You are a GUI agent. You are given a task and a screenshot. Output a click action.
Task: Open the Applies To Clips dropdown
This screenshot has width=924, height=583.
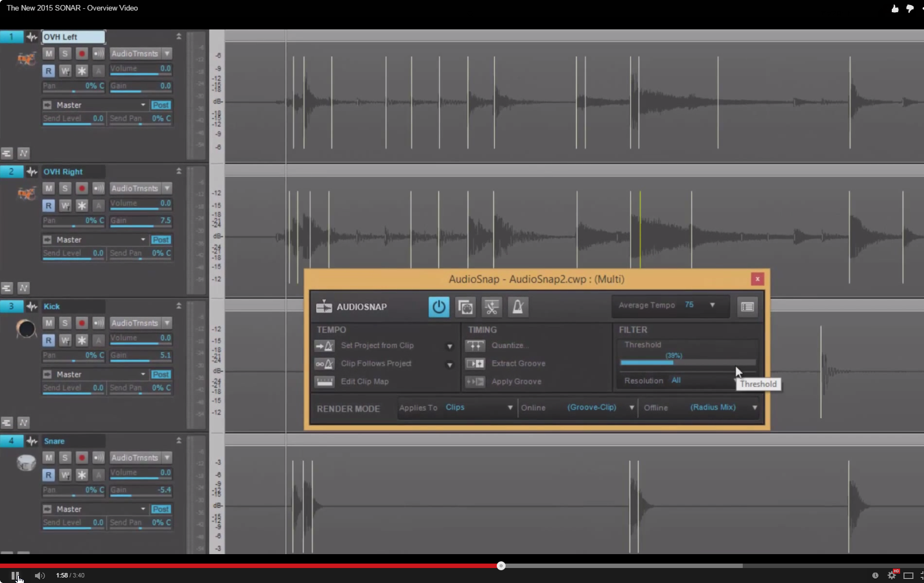(x=478, y=408)
